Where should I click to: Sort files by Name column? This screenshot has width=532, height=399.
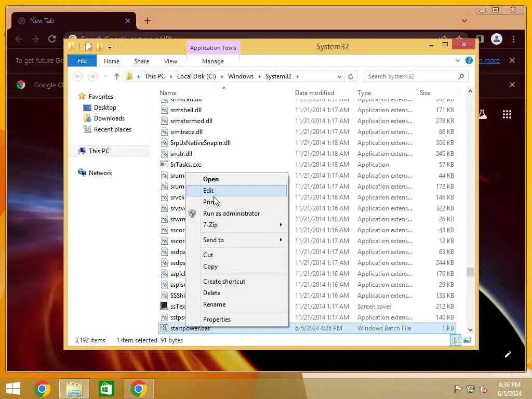click(x=168, y=92)
